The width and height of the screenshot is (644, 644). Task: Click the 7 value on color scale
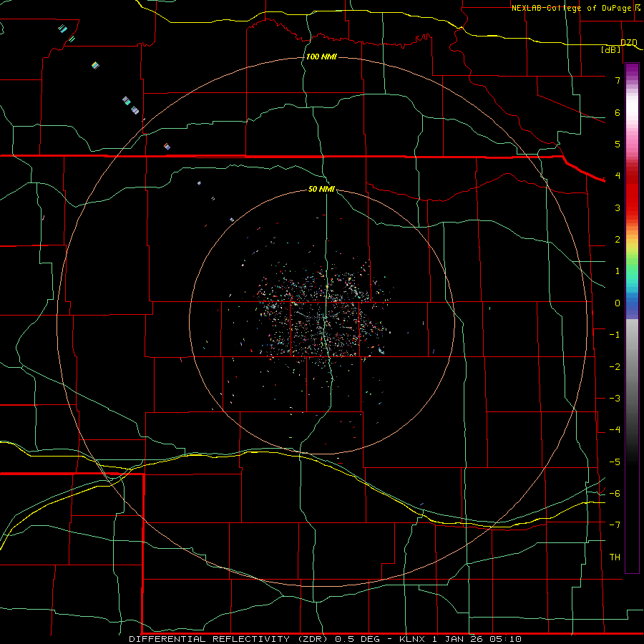click(618, 80)
